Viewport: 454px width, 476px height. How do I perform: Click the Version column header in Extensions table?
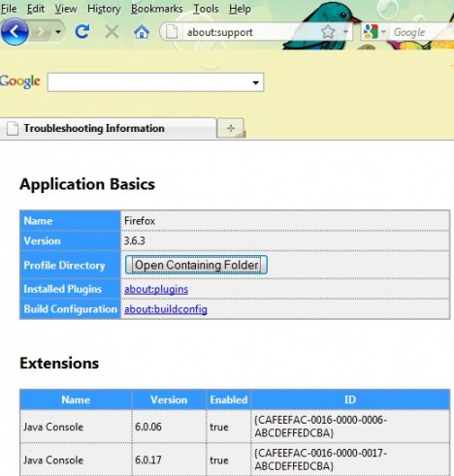tap(169, 399)
